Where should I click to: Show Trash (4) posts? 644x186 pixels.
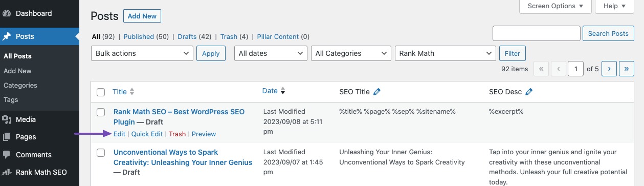click(234, 36)
